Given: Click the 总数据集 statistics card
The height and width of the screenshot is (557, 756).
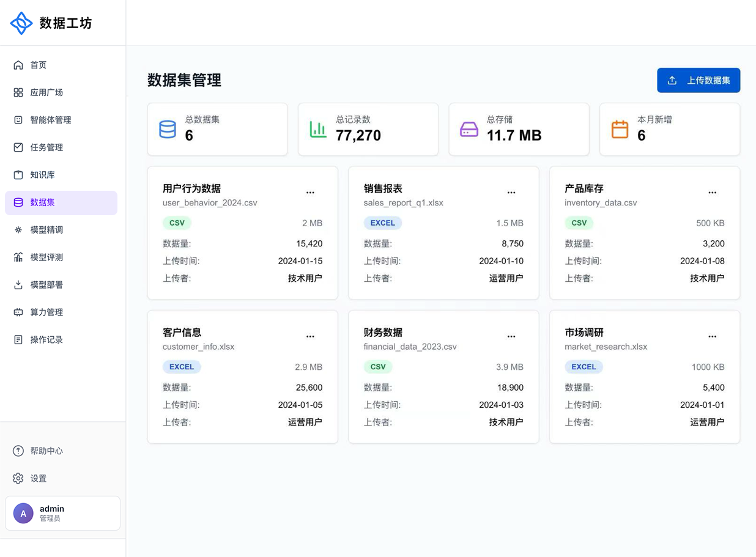Looking at the screenshot, I should click(x=218, y=129).
